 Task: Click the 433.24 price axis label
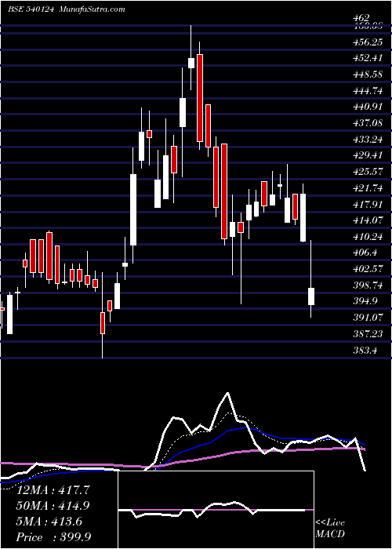tap(368, 140)
